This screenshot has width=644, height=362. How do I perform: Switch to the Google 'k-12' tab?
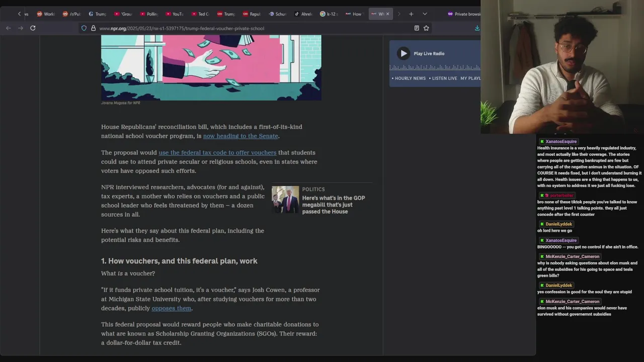[329, 14]
